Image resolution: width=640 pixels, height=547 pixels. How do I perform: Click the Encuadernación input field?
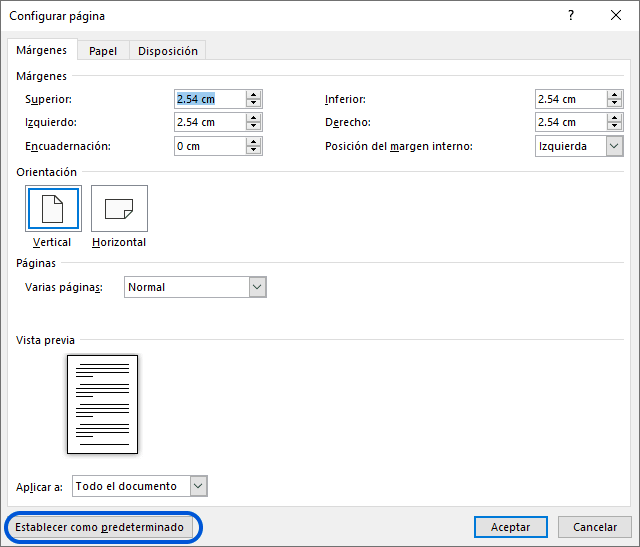coord(210,146)
